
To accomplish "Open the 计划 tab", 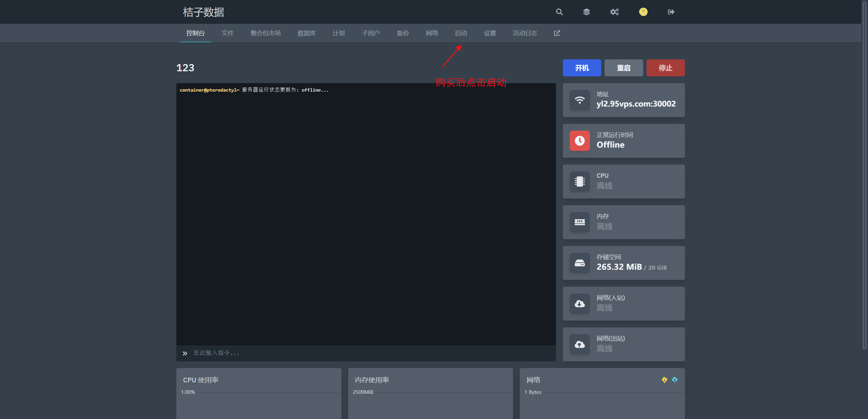I will (x=339, y=33).
